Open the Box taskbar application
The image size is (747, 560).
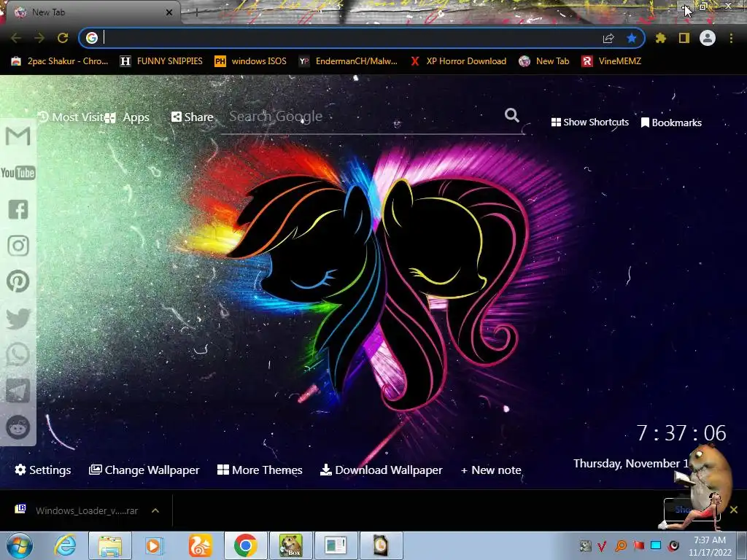290,545
